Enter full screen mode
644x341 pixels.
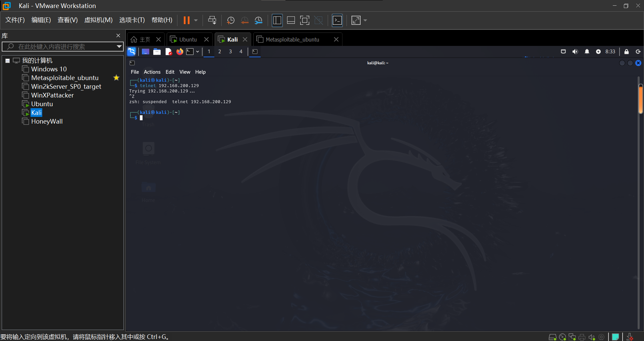click(305, 20)
